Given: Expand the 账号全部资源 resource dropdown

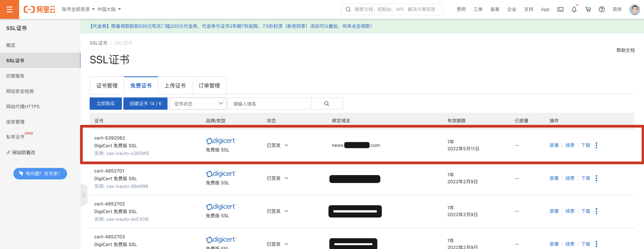Looking at the screenshot, I should (x=78, y=9).
